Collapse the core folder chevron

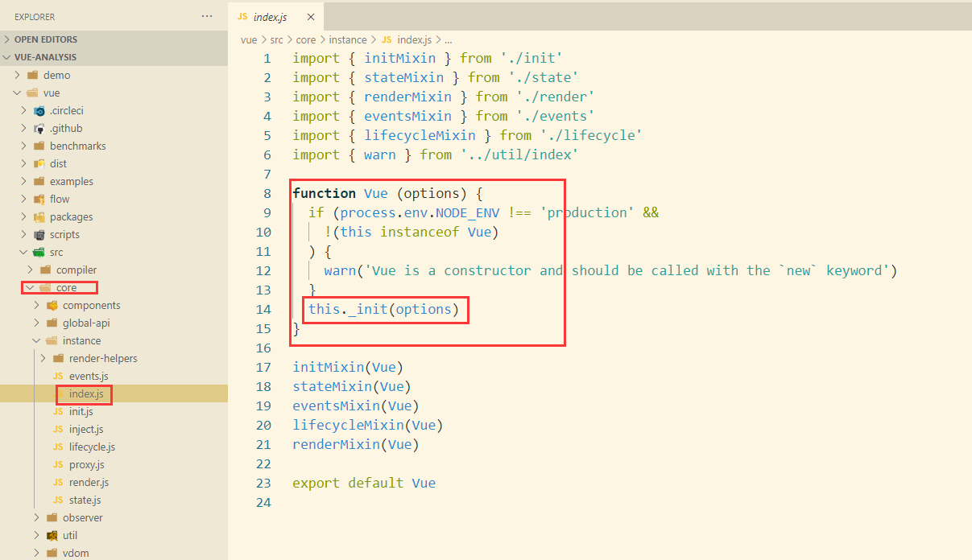31,287
